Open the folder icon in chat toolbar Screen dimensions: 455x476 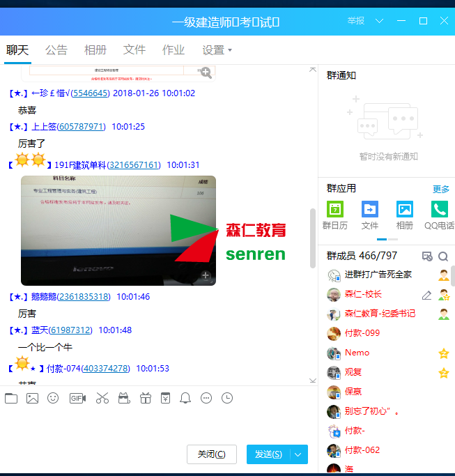tap(11, 398)
